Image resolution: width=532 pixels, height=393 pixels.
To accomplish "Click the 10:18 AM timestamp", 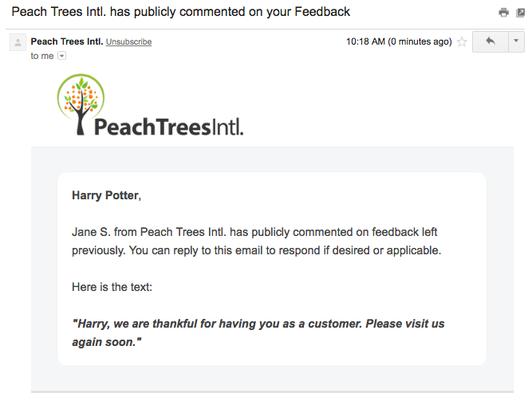I will (x=399, y=41).
